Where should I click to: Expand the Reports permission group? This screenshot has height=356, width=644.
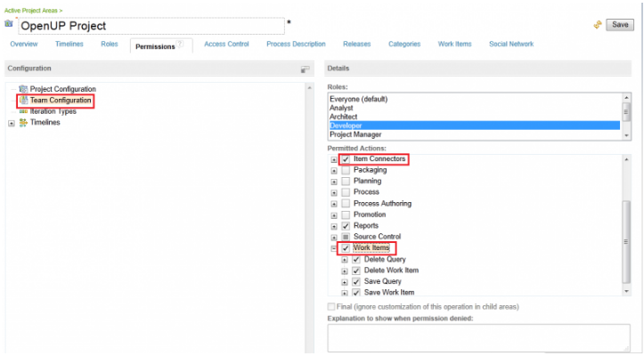pyautogui.click(x=334, y=226)
